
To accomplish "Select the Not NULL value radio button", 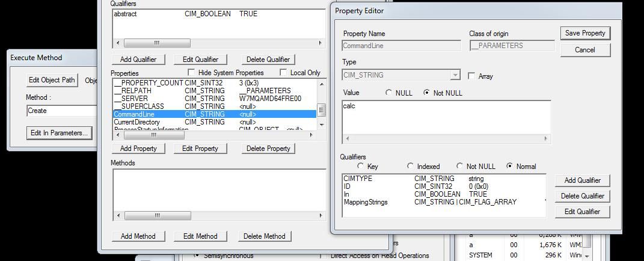I will [x=426, y=93].
